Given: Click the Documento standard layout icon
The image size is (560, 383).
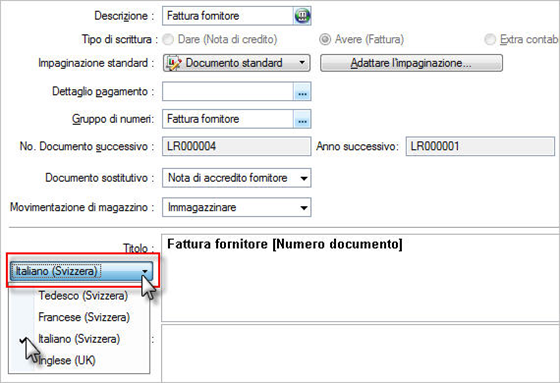Looking at the screenshot, I should 174,63.
